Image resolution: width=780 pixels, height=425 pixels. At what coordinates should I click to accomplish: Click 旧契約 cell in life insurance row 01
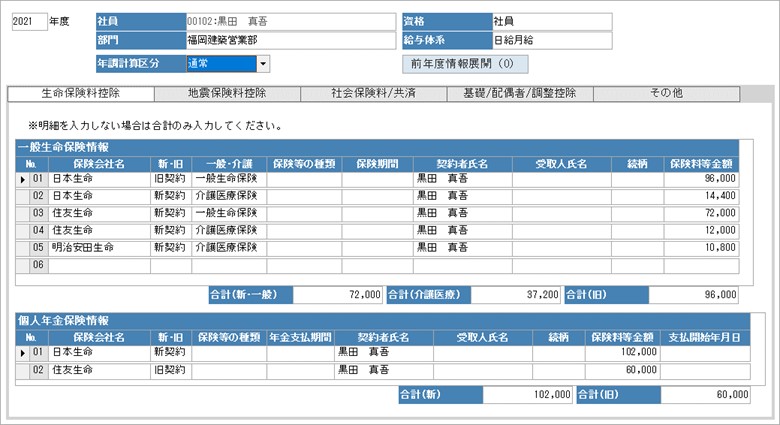[x=169, y=179]
